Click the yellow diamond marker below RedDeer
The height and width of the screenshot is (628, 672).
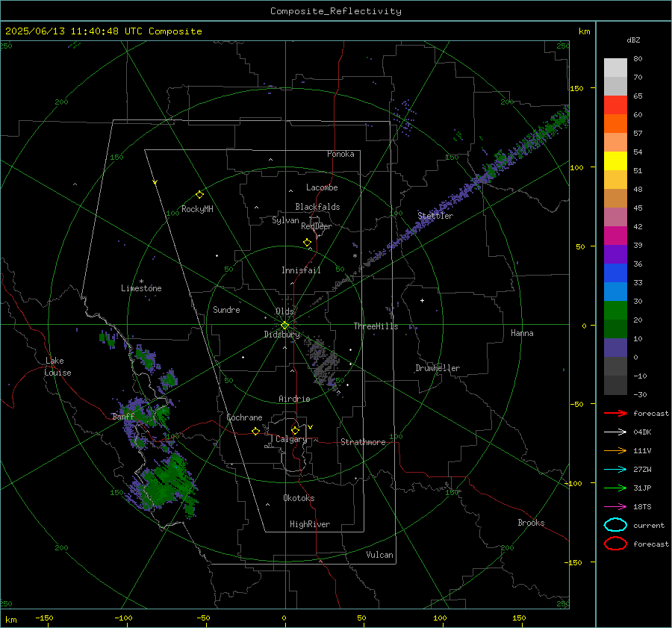(307, 243)
